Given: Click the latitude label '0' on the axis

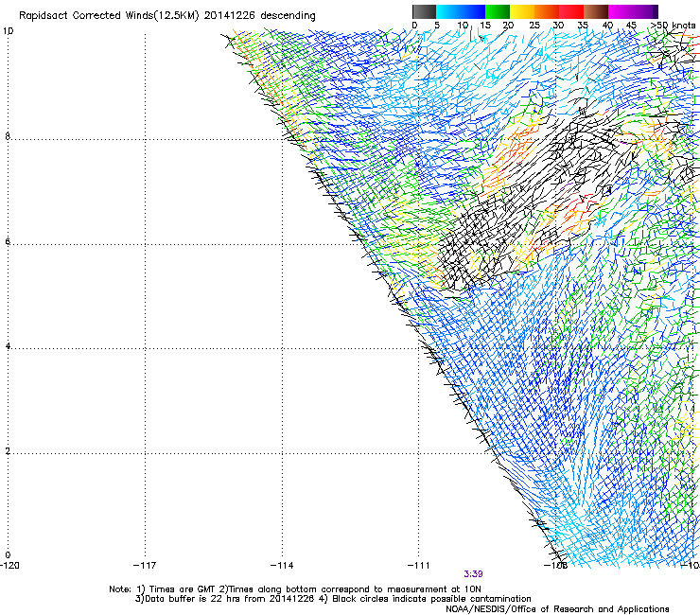Looking at the screenshot, I should click(8, 555).
